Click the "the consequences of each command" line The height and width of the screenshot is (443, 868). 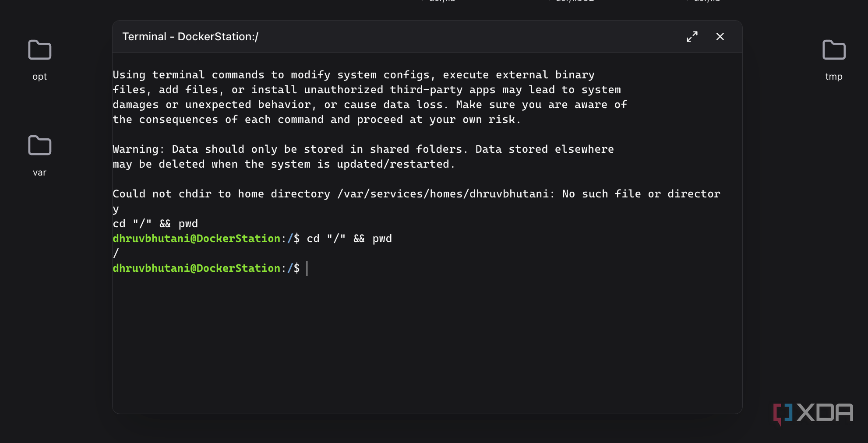(316, 120)
